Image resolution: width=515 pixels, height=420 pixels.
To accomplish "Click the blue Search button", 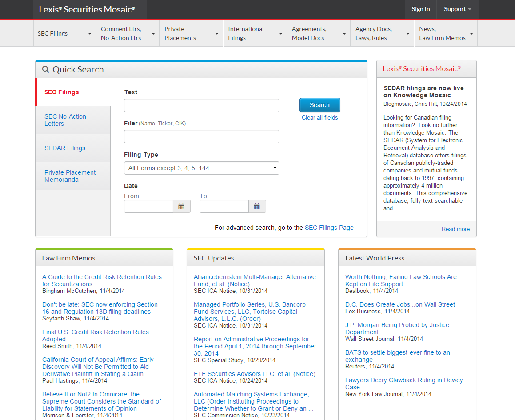I will 319,105.
